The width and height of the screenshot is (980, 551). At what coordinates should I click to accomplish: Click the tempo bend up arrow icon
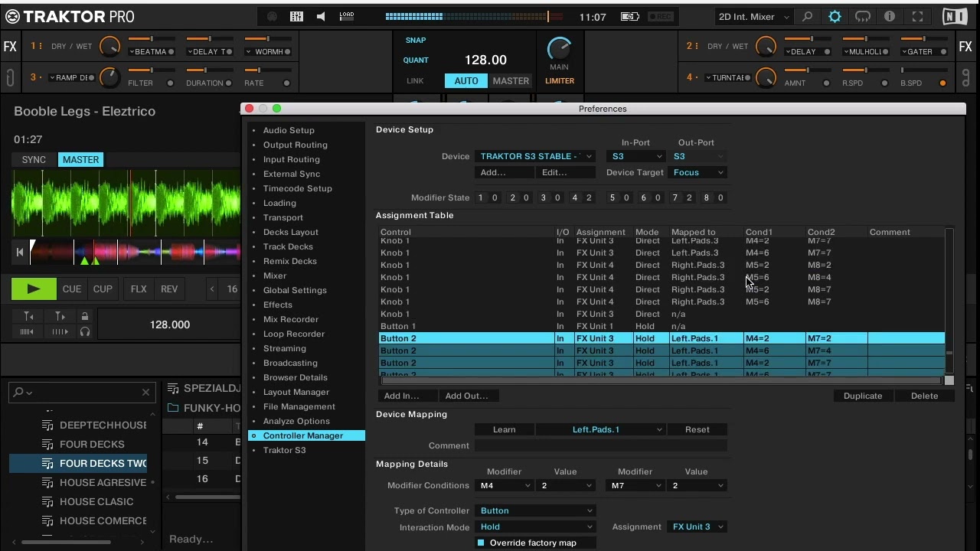click(60, 316)
